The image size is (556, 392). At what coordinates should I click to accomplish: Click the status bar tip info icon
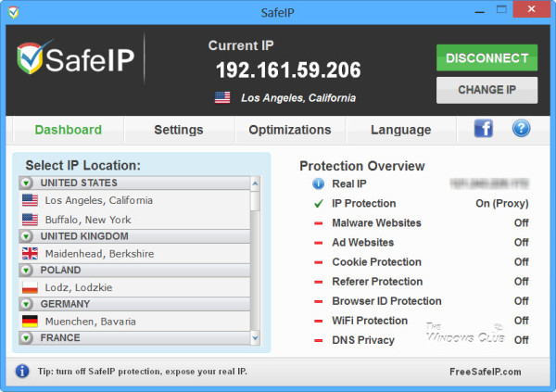click(22, 372)
